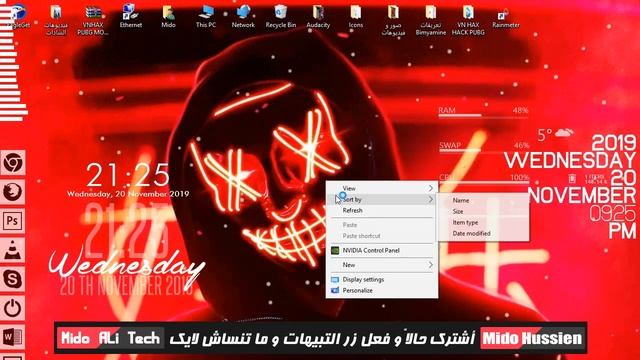Open the VN HAX HACK PUBG icon
The width and height of the screenshot is (640, 360).
point(468,20)
